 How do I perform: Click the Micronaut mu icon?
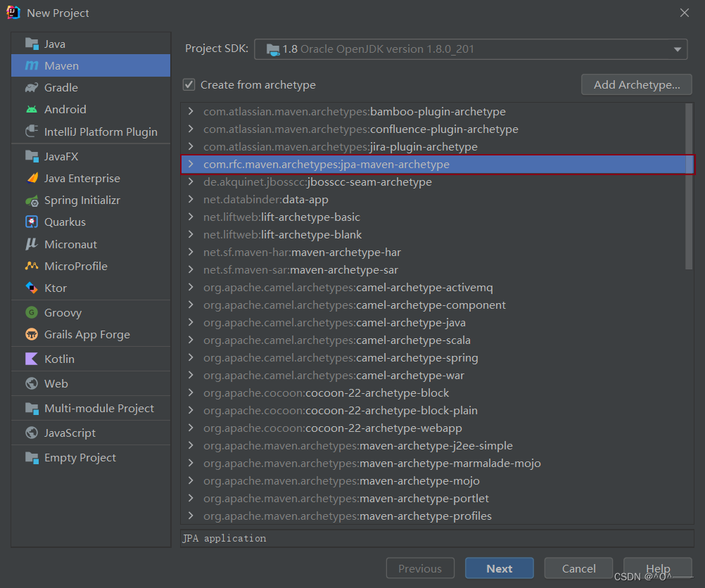[x=32, y=244]
